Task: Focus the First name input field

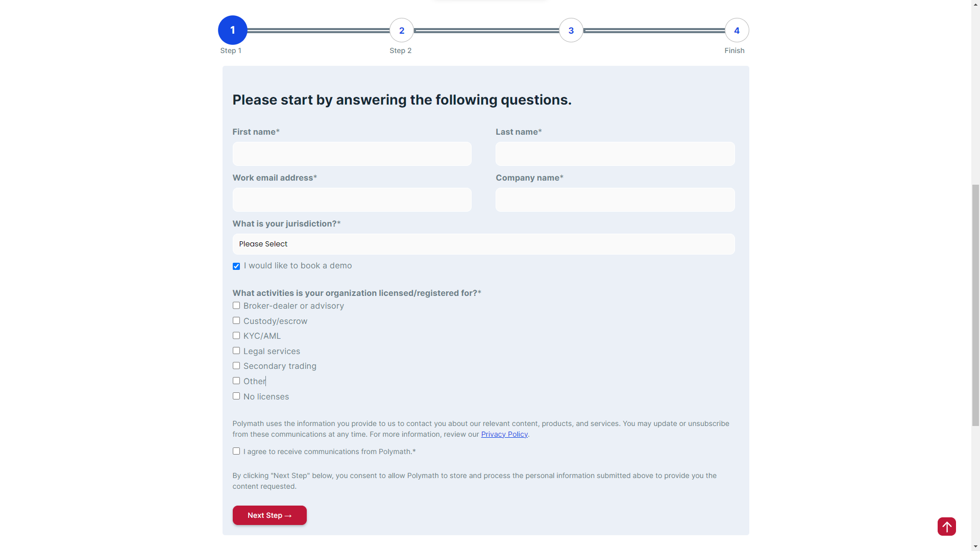Action: 352,154
